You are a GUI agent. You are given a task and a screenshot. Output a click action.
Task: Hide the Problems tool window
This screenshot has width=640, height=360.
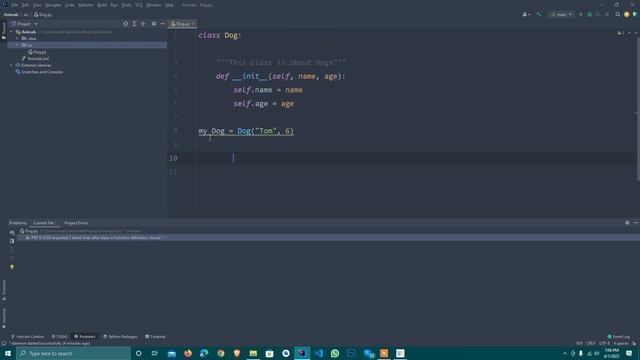click(636, 222)
